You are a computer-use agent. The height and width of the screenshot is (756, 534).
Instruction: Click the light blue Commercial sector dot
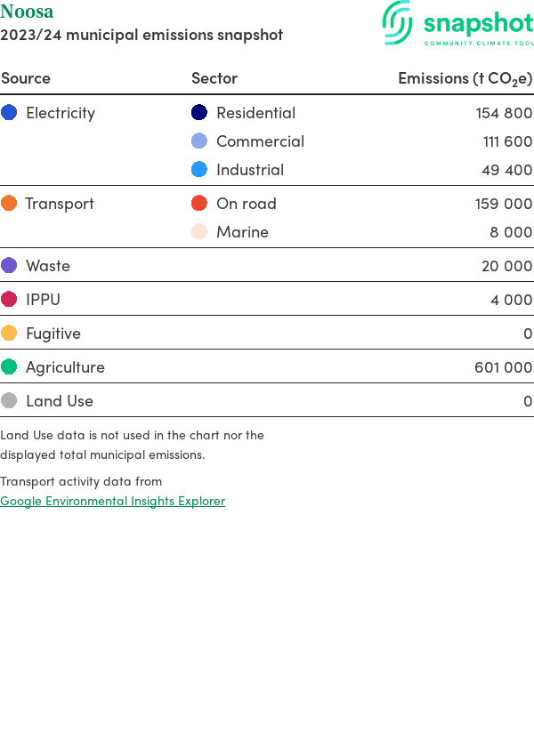pyautogui.click(x=199, y=141)
